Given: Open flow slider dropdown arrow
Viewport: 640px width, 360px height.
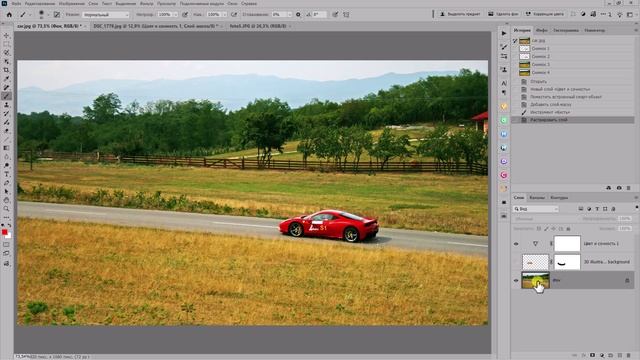Looking at the screenshot, I should point(224,15).
